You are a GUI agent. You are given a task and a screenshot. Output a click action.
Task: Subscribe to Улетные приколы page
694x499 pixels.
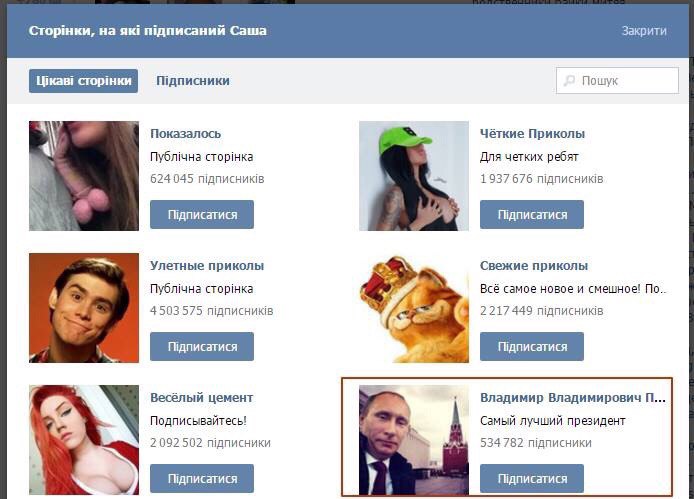202,346
